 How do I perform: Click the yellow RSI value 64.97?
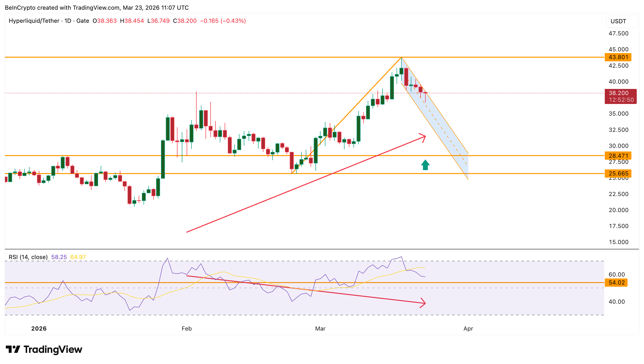78,257
